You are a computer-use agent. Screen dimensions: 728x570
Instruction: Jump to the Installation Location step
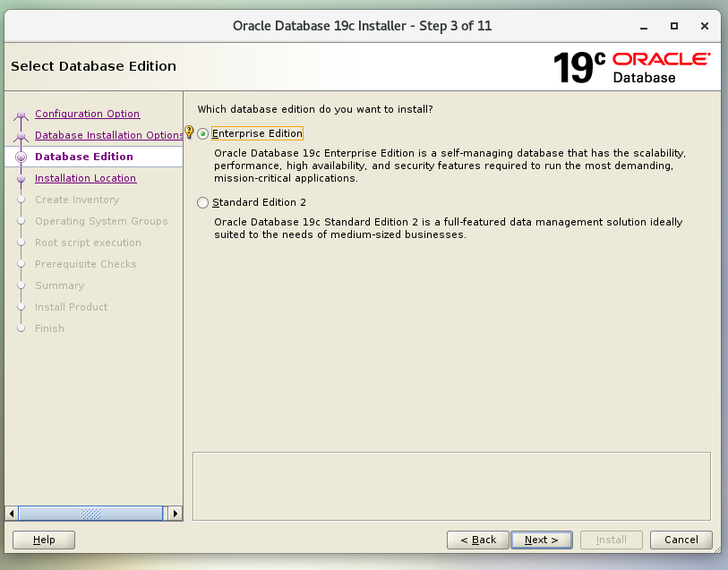85,178
